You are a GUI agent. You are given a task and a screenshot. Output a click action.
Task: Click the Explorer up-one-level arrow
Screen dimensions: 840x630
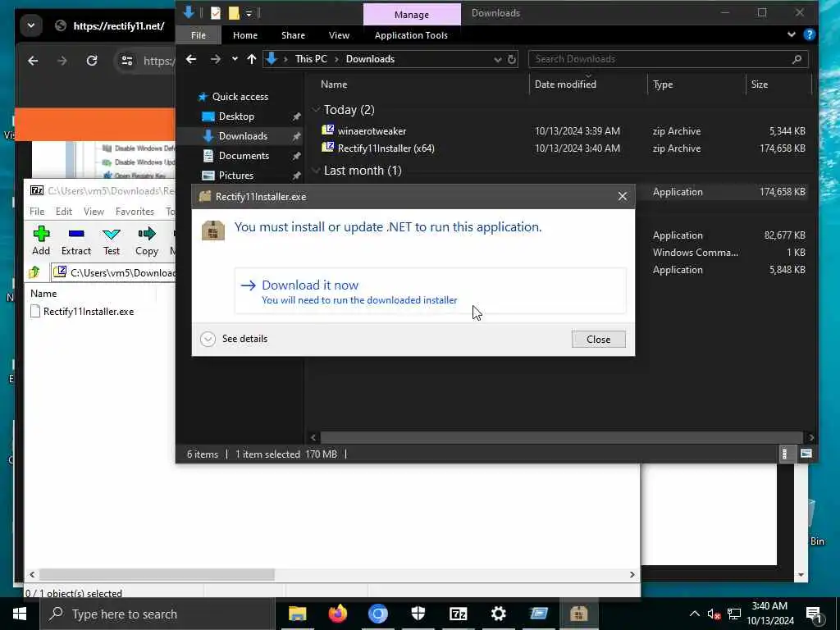coord(251,59)
